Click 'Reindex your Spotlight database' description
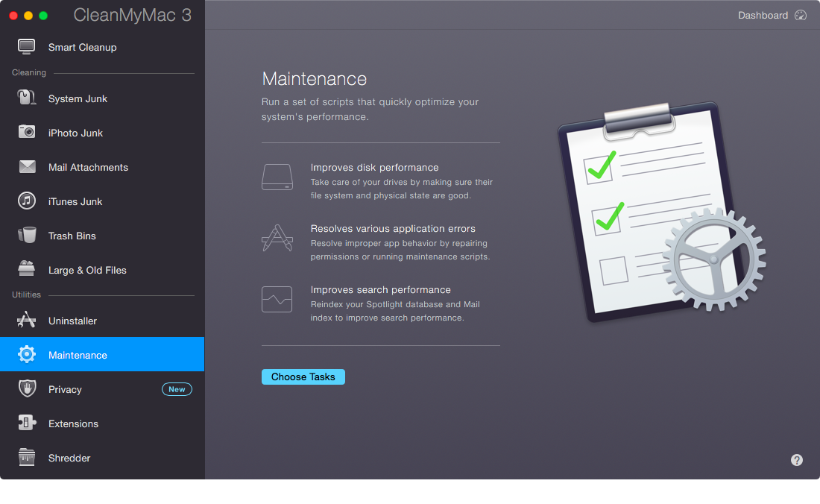The height and width of the screenshot is (504, 820). click(x=395, y=311)
